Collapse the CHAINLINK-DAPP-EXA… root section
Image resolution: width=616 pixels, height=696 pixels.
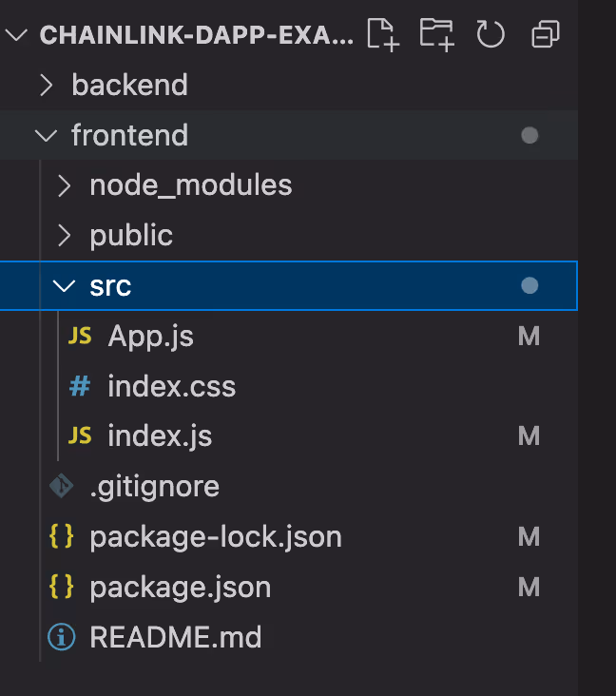(16, 34)
